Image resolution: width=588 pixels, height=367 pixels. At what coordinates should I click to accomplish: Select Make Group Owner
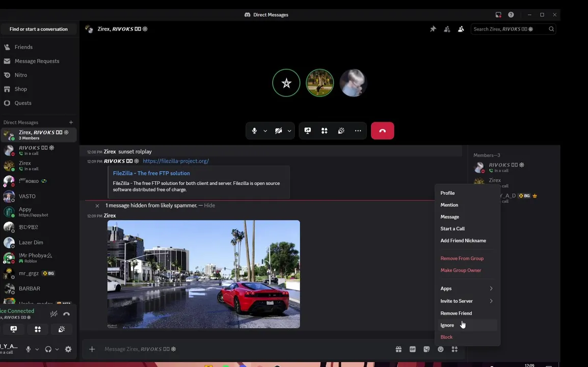coord(467,270)
